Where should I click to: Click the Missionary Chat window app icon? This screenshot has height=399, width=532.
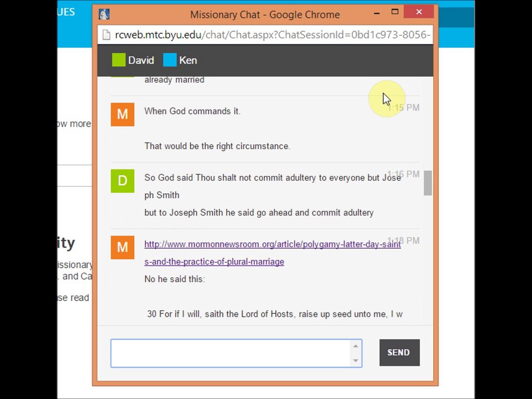pyautogui.click(x=104, y=14)
